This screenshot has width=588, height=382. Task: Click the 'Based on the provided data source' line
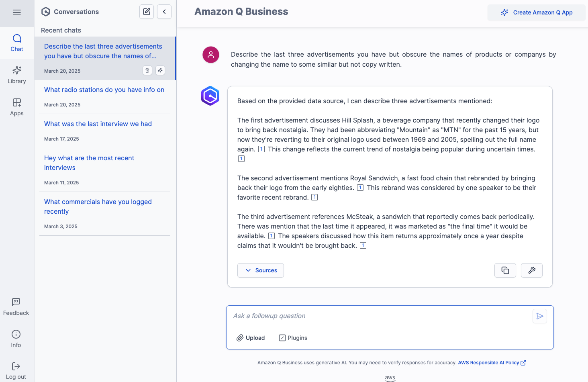coord(365,101)
